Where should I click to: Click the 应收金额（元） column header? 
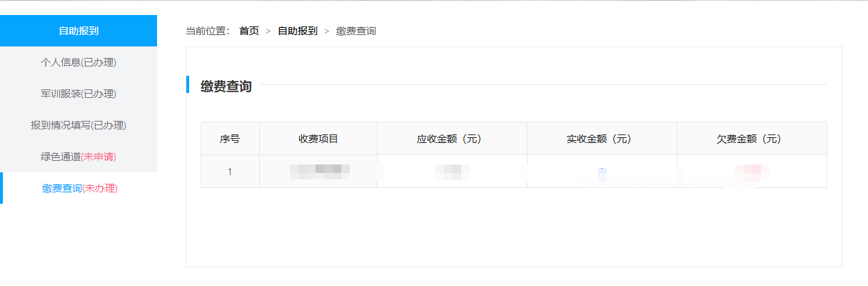click(452, 139)
